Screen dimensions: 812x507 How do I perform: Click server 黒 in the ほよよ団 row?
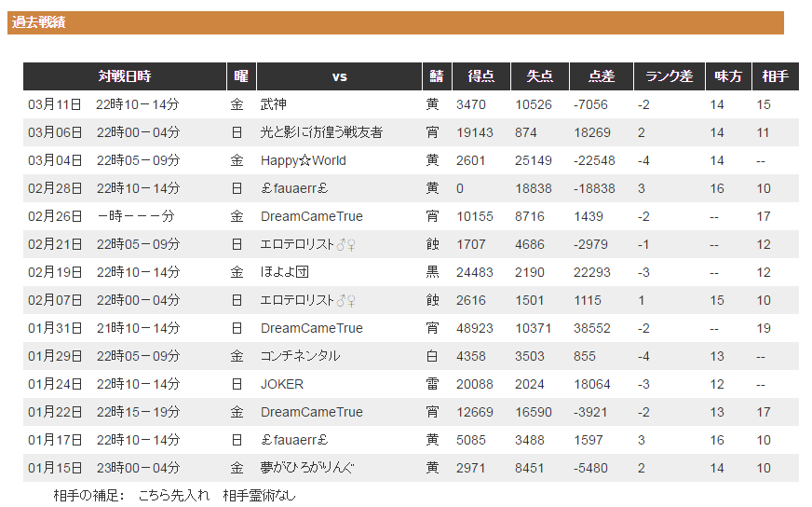[432, 272]
